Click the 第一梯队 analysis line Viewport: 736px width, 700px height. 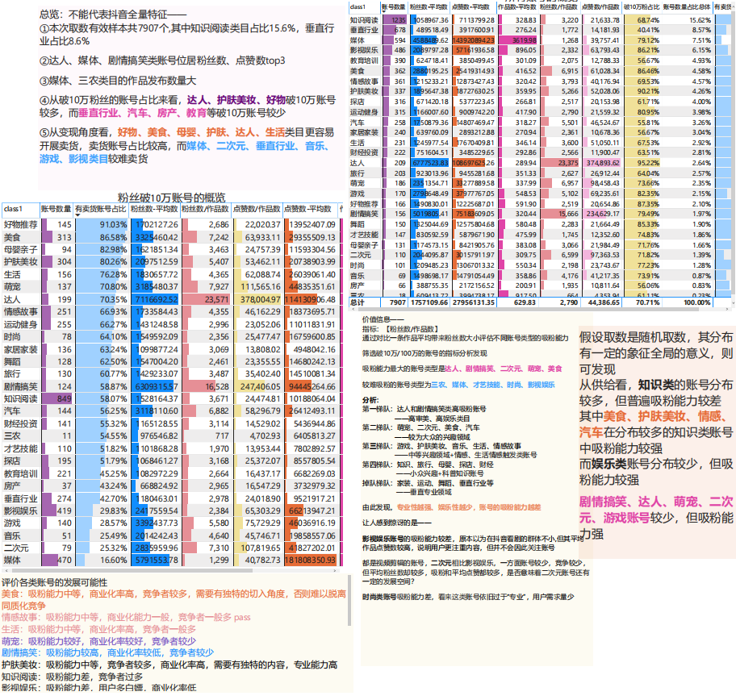pyautogui.click(x=424, y=409)
